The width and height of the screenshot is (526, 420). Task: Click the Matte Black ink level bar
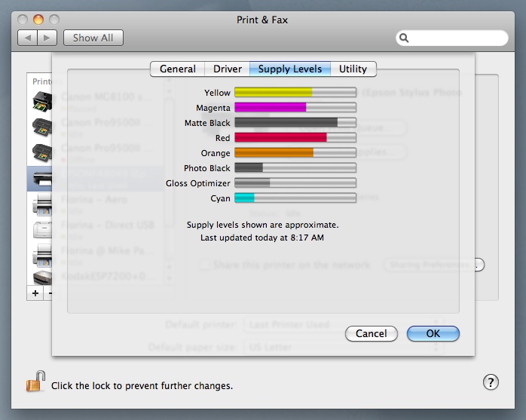(295, 123)
